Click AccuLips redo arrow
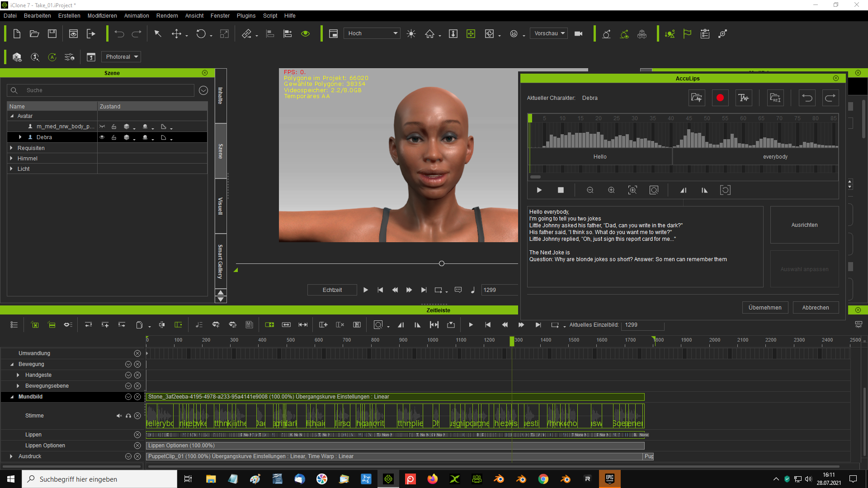The height and width of the screenshot is (488, 868). pyautogui.click(x=830, y=98)
